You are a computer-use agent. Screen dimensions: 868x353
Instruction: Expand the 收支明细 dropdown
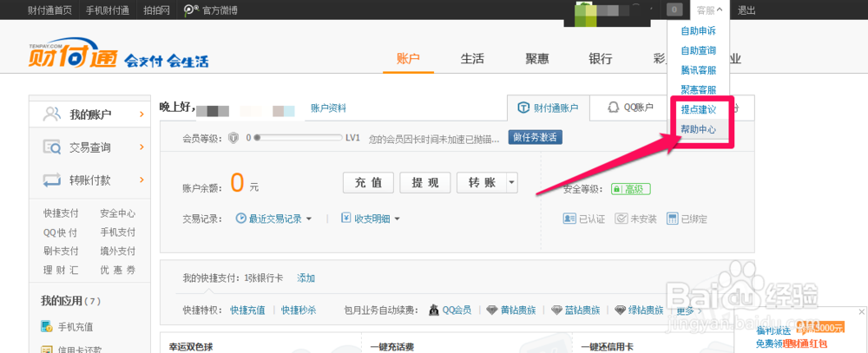tap(397, 219)
